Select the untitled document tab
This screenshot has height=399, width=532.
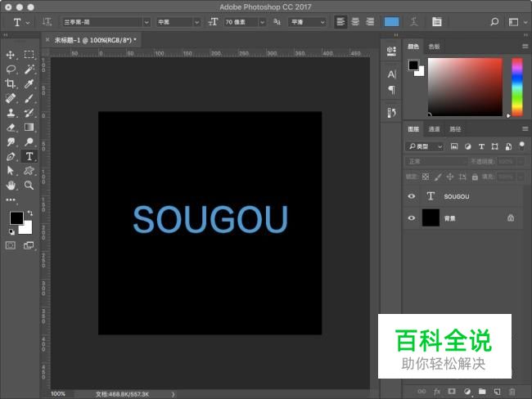(95, 40)
